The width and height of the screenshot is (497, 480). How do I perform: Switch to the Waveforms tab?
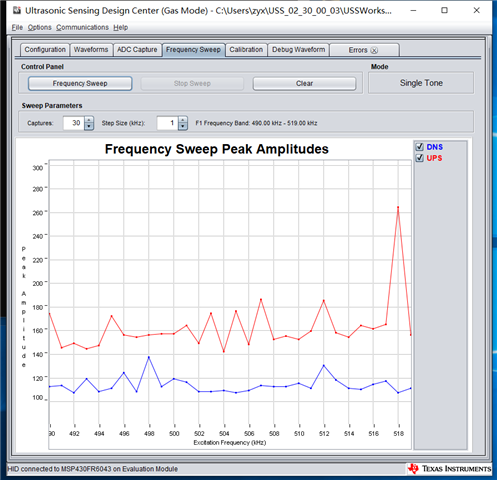click(x=91, y=50)
